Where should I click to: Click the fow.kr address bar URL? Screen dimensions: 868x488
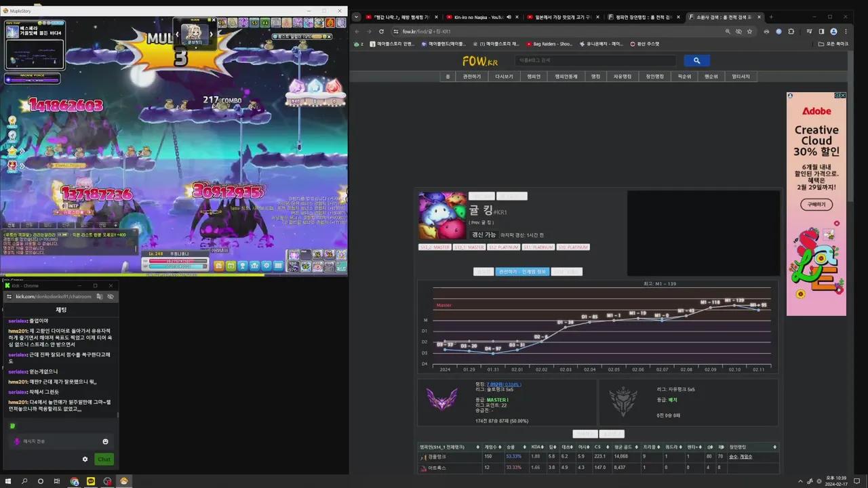427,31
